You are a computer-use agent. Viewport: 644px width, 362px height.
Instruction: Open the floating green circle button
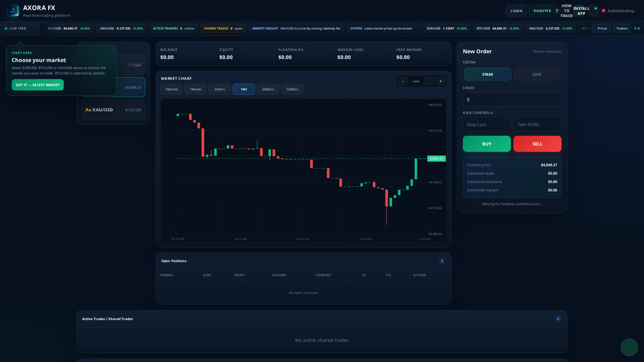click(x=629, y=347)
